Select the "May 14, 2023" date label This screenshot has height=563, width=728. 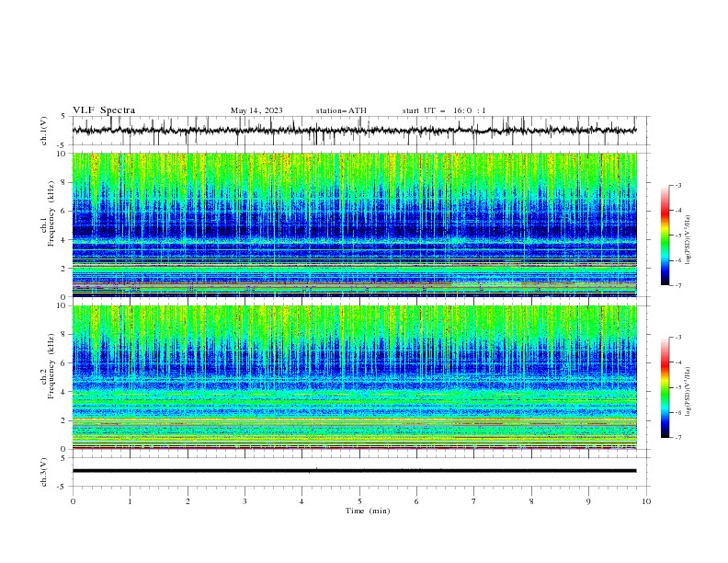point(256,110)
